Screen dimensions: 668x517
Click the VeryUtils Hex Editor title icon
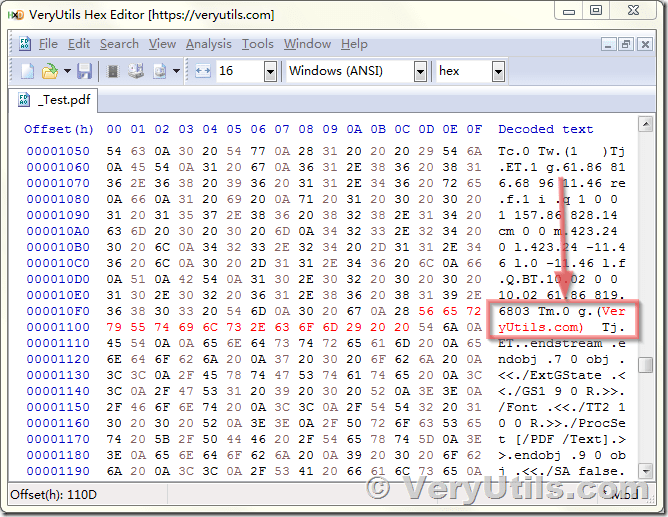pos(16,15)
